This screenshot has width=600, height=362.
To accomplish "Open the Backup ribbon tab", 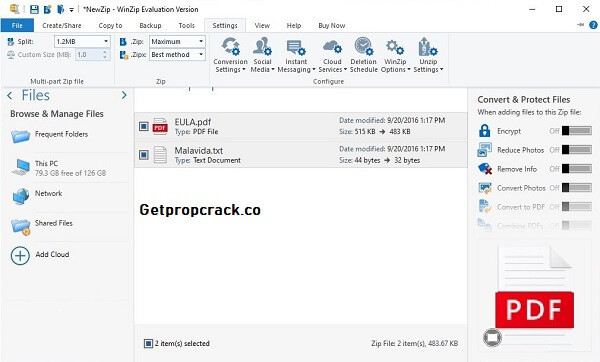I will click(150, 26).
